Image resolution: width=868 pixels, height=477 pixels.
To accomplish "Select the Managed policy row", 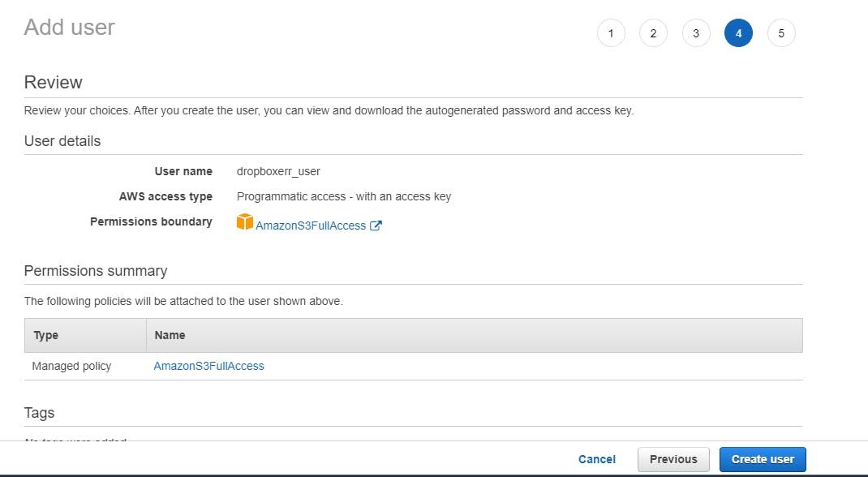I will [x=71, y=366].
